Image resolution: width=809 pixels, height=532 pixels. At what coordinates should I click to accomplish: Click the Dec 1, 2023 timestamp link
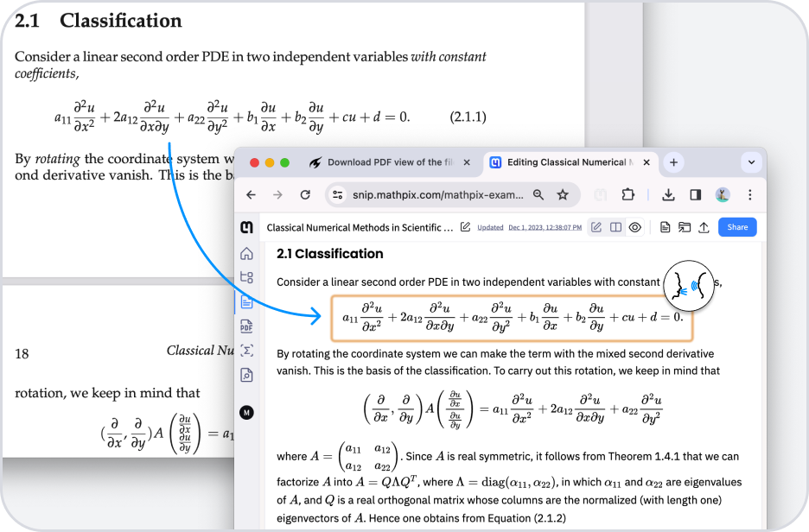[x=545, y=227]
